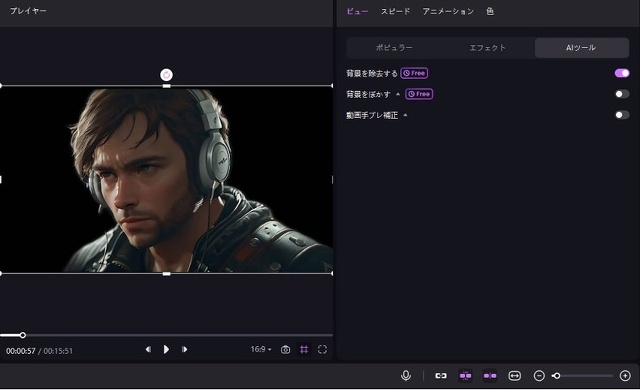640x390 pixels.
Task: Enable the 背景をぼかす toggle
Action: 622,94
